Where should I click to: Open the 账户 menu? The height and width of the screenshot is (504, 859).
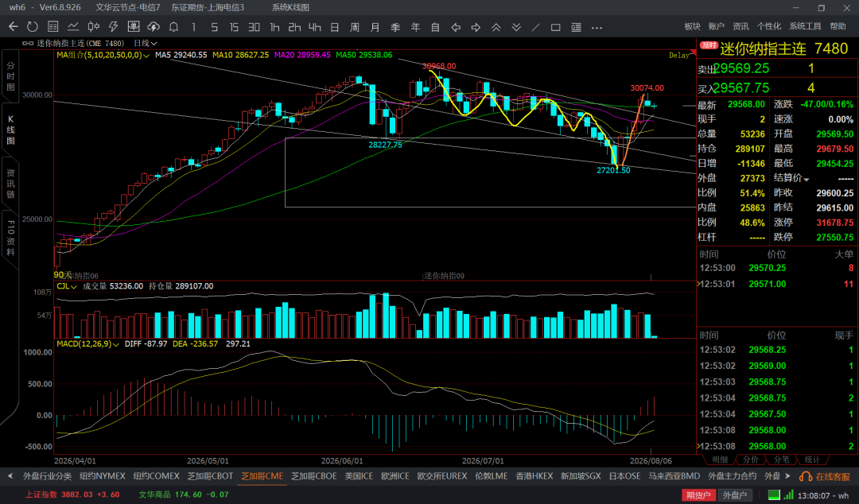pyautogui.click(x=716, y=26)
